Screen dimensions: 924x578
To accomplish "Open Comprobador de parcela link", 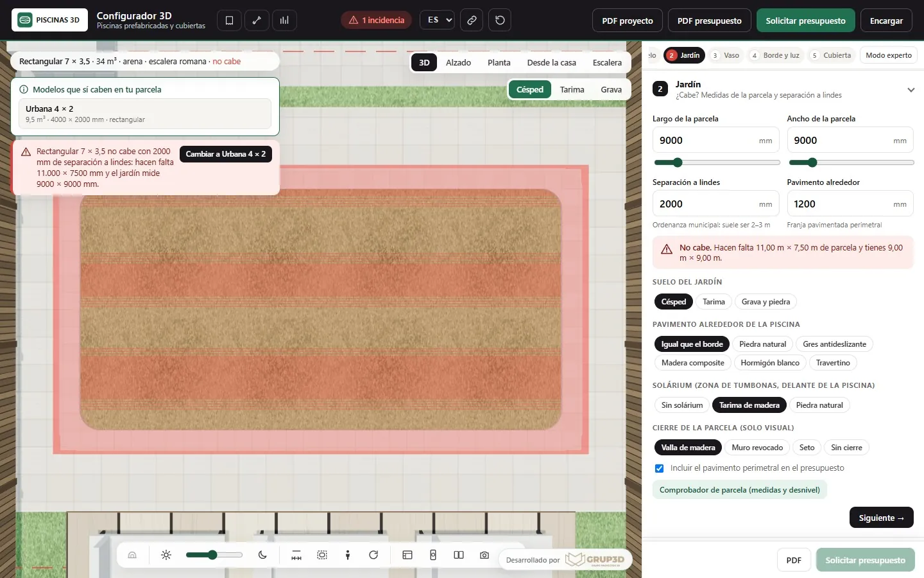I will coord(740,490).
